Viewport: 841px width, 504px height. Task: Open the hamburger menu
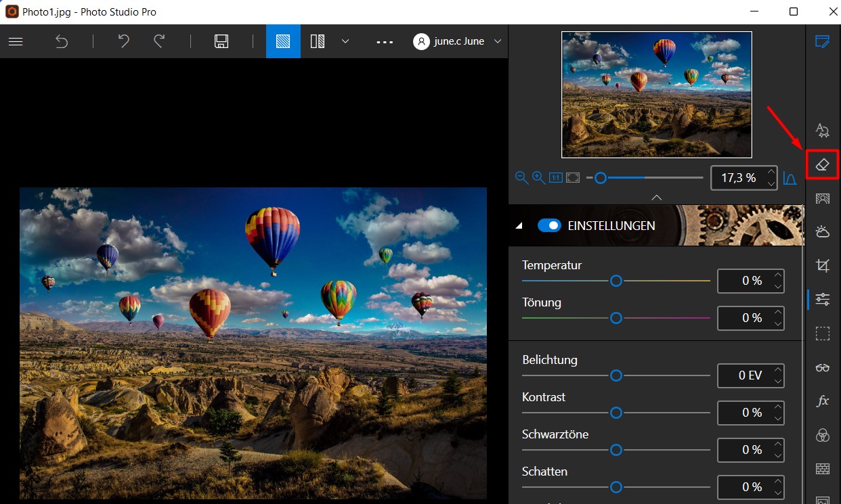16,41
